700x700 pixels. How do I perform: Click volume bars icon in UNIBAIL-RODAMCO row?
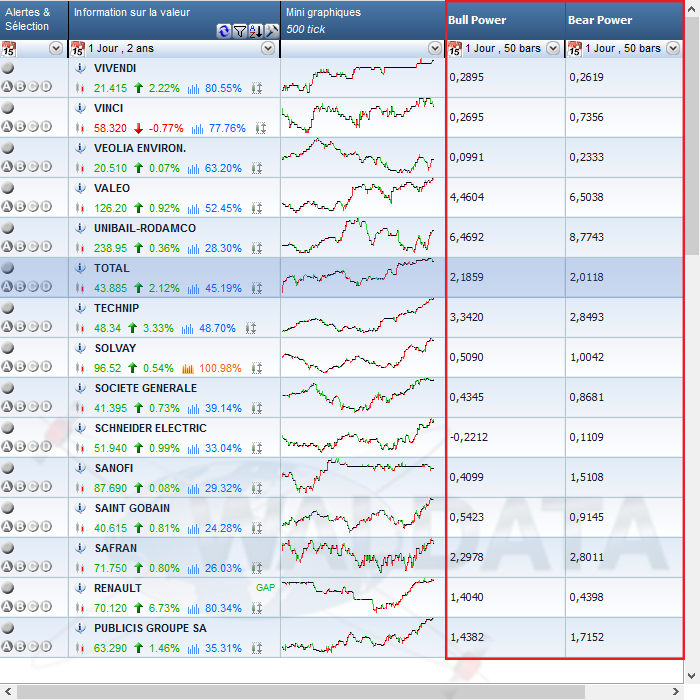click(193, 248)
